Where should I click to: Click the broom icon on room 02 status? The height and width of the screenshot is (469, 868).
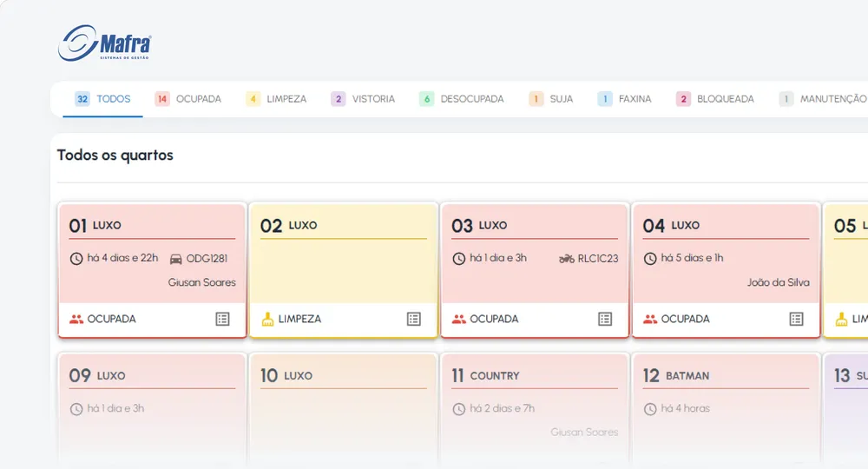click(267, 319)
